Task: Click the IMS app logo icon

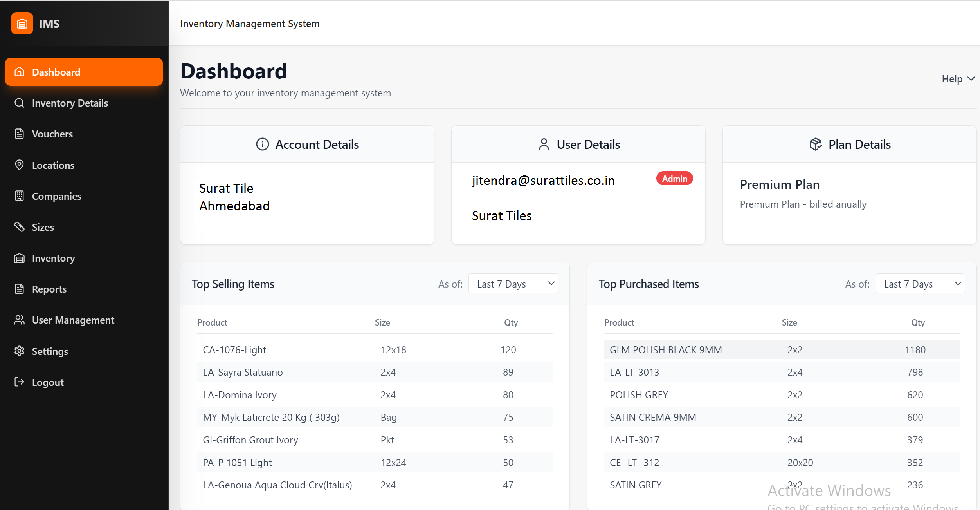Action: tap(22, 23)
